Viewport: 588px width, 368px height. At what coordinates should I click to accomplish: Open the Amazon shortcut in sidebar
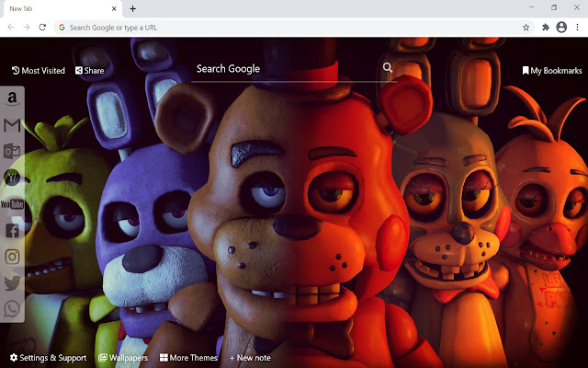click(x=12, y=98)
